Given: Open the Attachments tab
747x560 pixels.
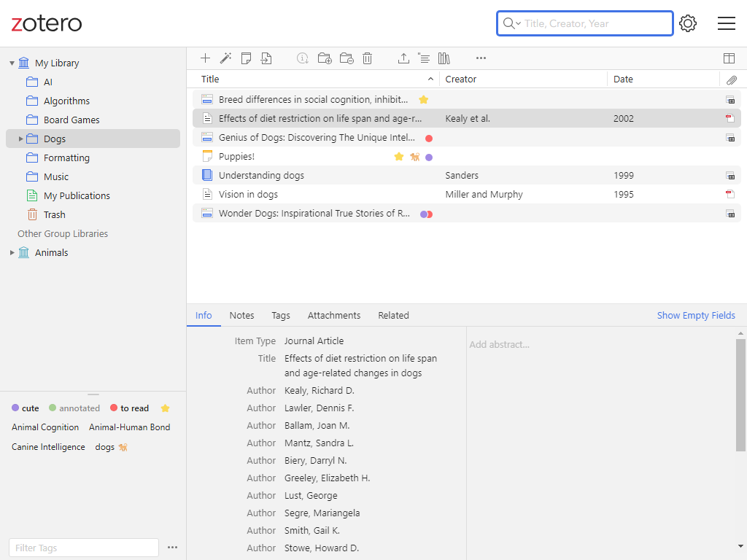Looking at the screenshot, I should 333,316.
